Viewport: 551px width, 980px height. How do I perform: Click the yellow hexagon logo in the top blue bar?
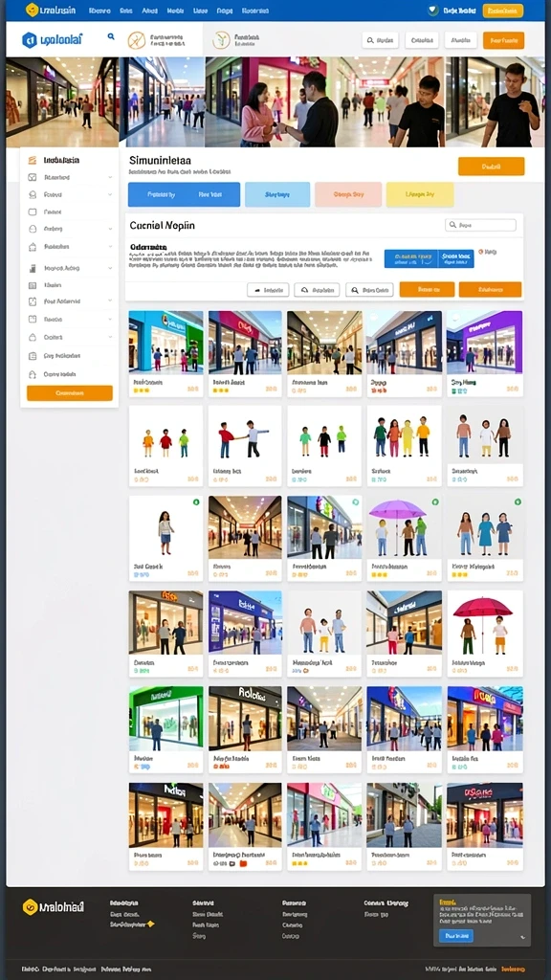coord(32,10)
